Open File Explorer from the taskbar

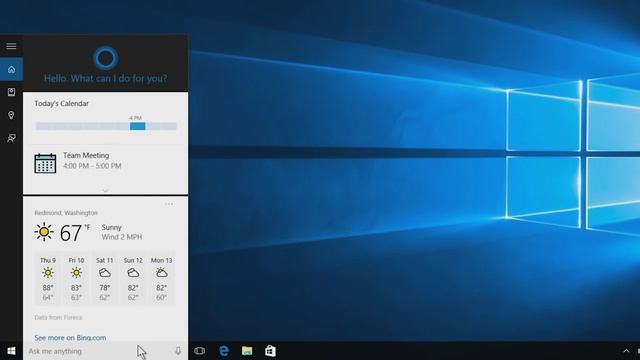pos(247,351)
